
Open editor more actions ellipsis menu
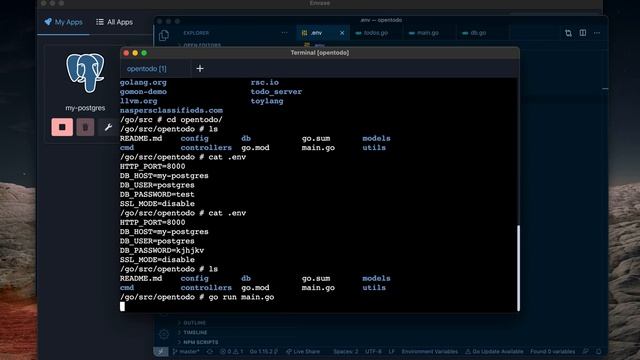(x=597, y=33)
